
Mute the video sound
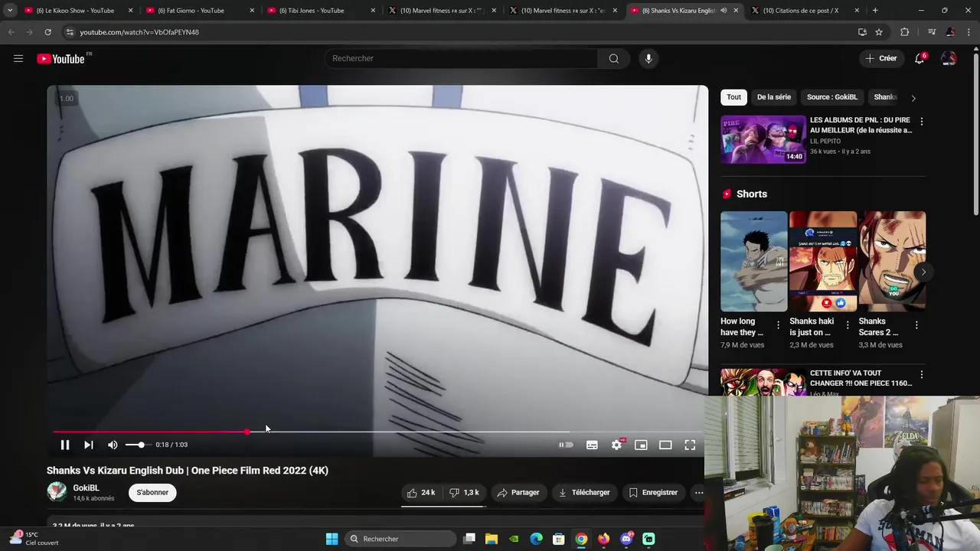point(113,445)
